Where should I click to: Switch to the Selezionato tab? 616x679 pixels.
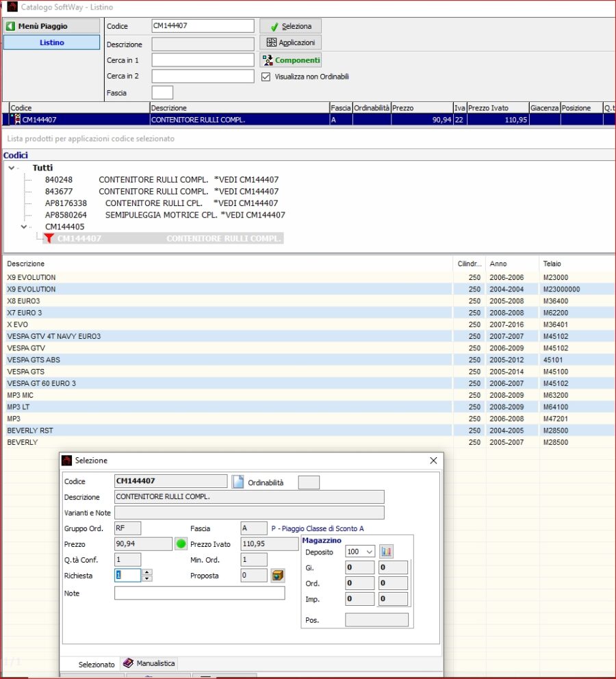[x=97, y=665]
